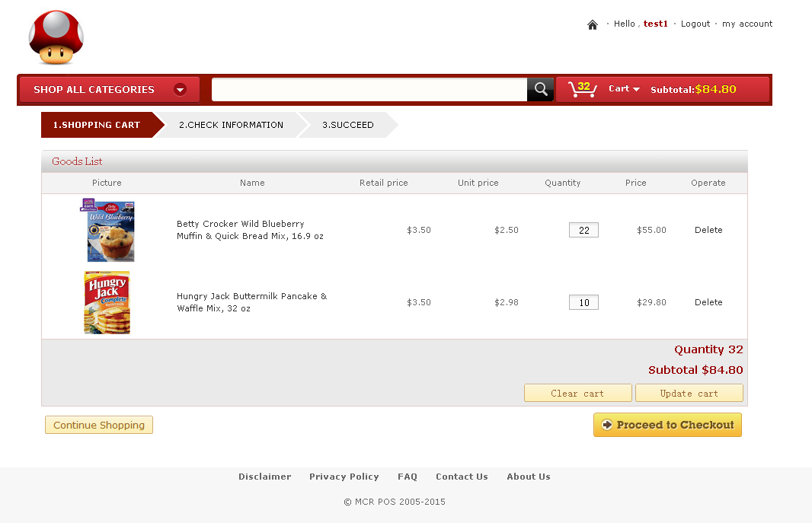Select the Shopping Cart step tab
This screenshot has height=523, width=812.
[97, 125]
